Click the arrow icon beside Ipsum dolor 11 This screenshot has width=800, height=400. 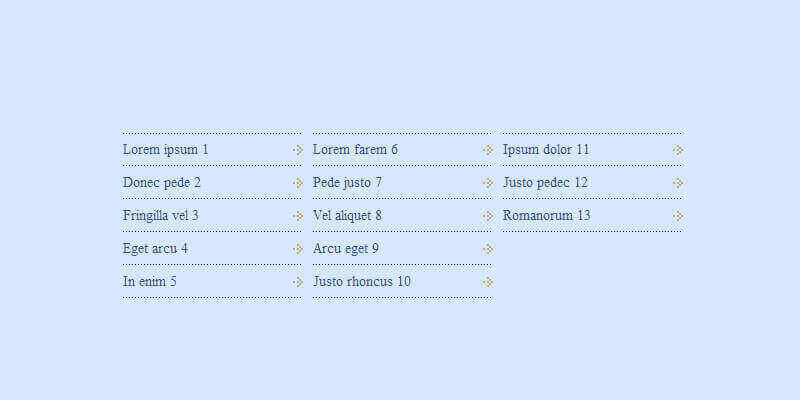[677, 150]
